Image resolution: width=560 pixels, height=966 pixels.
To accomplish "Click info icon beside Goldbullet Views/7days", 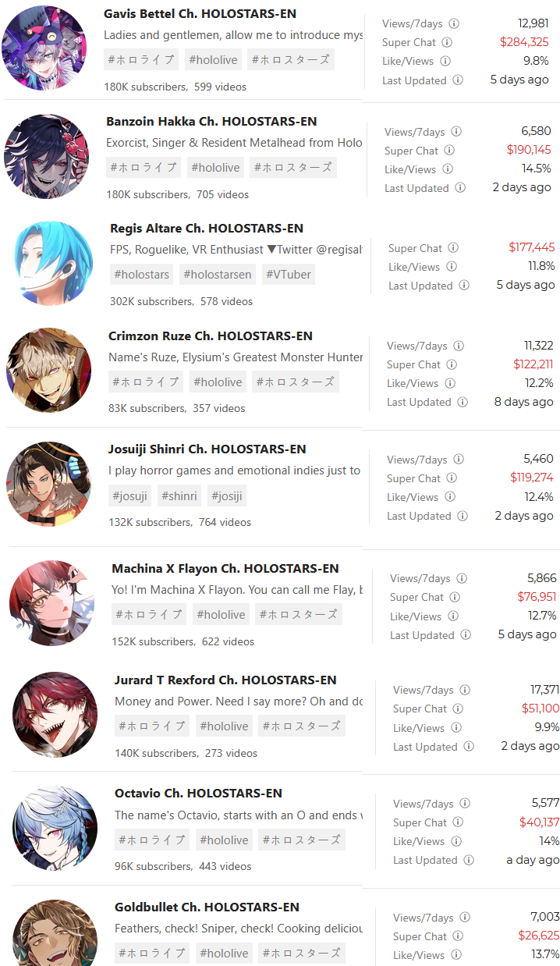I will [465, 918].
